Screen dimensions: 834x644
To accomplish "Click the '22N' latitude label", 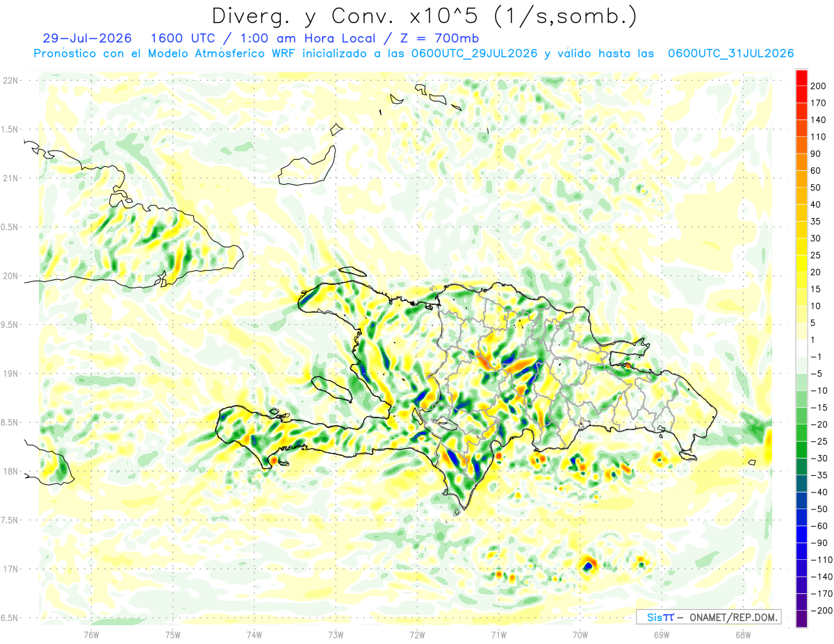I will [10, 81].
